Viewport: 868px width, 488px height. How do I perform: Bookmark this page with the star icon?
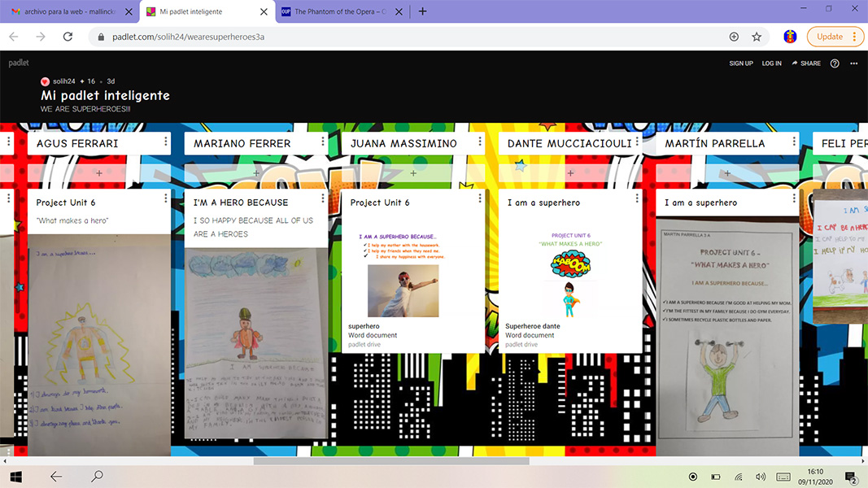[757, 37]
